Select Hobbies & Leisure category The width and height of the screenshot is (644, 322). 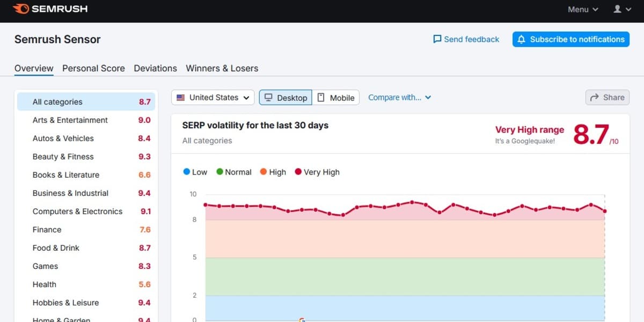[86, 303]
